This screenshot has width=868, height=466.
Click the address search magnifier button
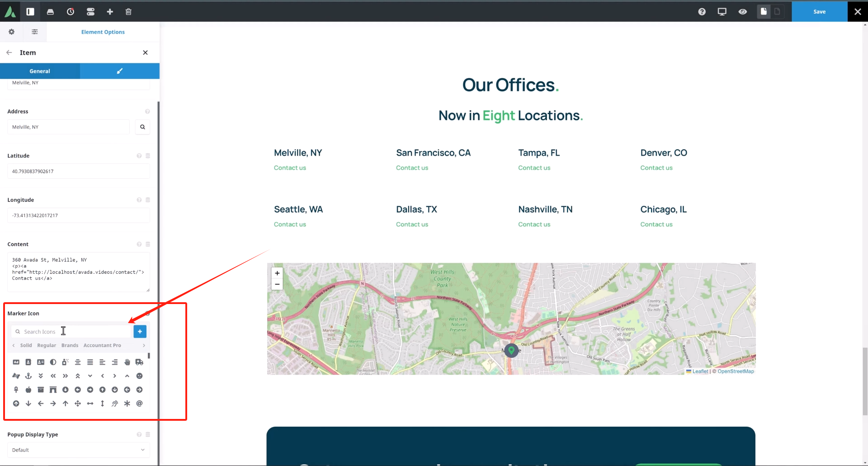point(142,127)
